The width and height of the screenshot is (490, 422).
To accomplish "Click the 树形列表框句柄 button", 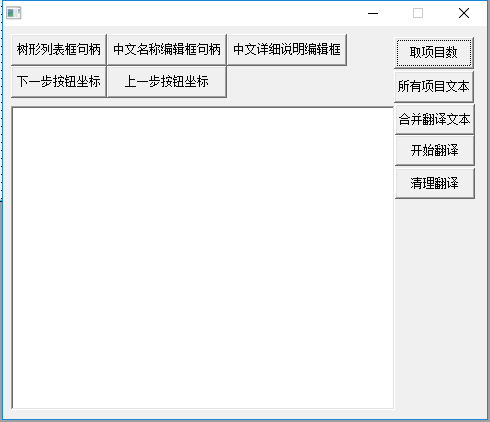I will click(x=59, y=50).
